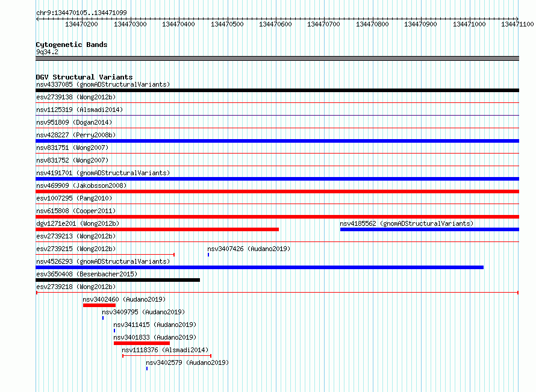Click the blue bar under nsv4526293
The image size is (536, 392).
(x=260, y=267)
